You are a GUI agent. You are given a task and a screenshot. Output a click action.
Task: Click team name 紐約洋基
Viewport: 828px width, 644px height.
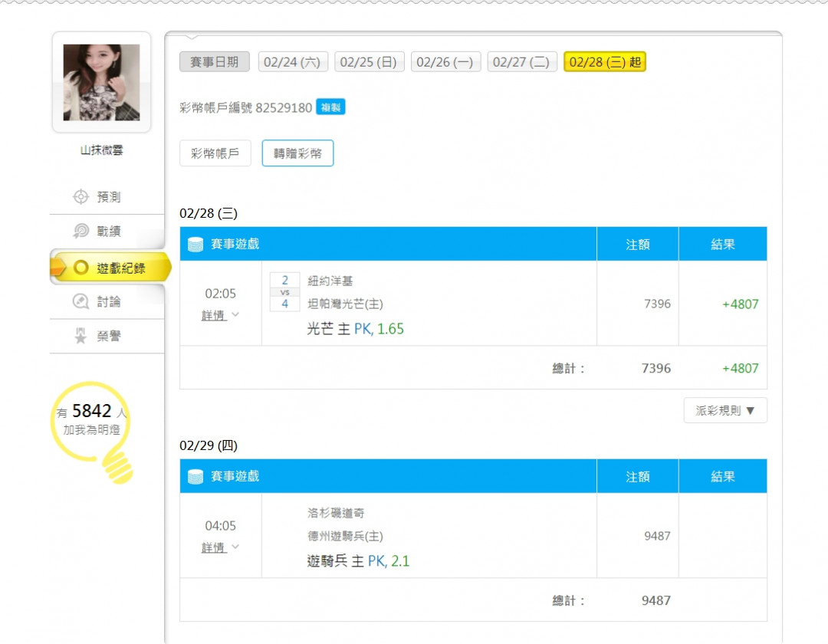point(330,281)
